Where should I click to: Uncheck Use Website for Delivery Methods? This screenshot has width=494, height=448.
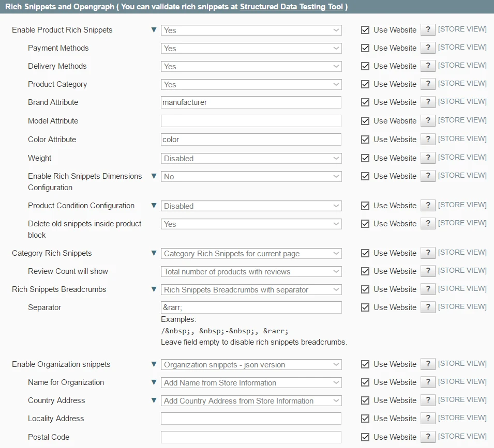point(365,66)
